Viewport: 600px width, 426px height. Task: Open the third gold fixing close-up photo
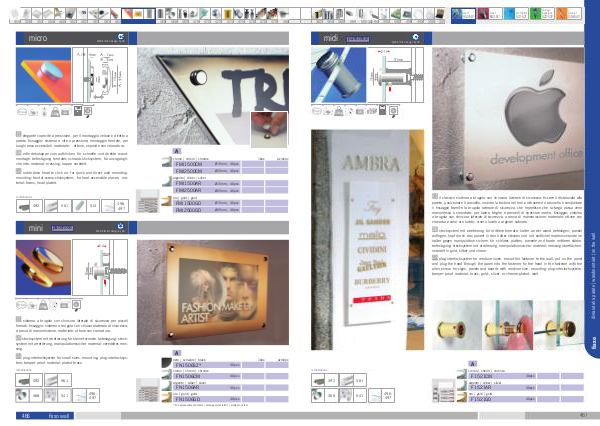[x=559, y=325]
